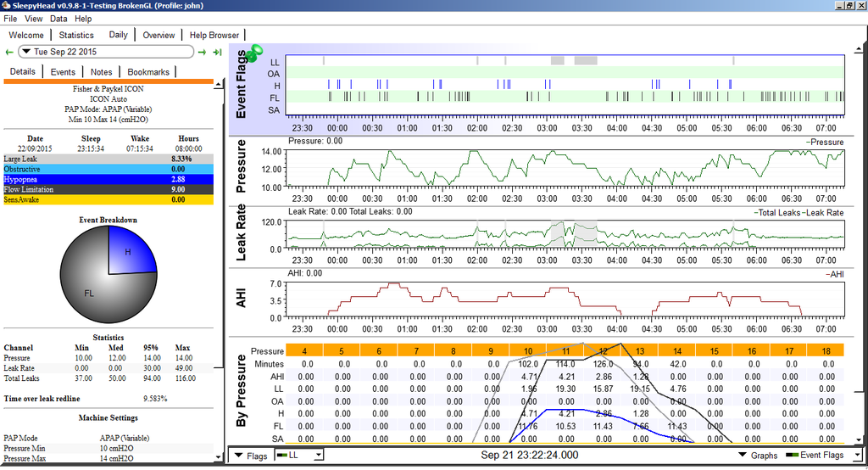
Task: Open the Graphs dropdown at bottom
Action: [x=758, y=456]
